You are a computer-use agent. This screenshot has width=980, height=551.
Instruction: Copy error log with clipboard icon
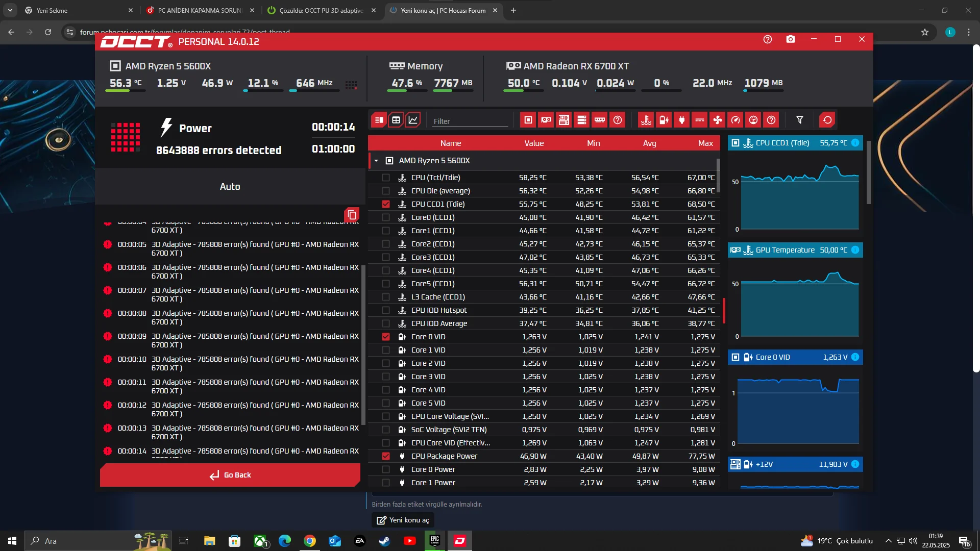[x=352, y=215]
